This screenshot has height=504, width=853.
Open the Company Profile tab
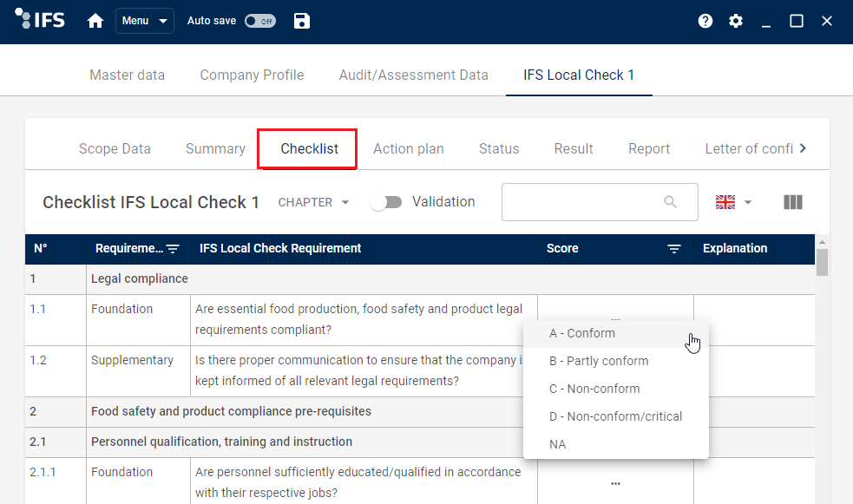coord(252,75)
